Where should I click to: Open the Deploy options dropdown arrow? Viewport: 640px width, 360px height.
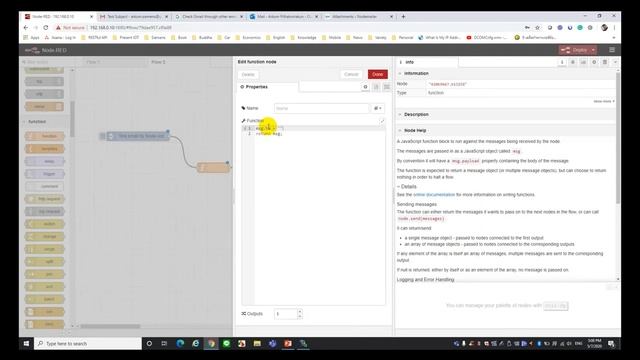pos(593,50)
